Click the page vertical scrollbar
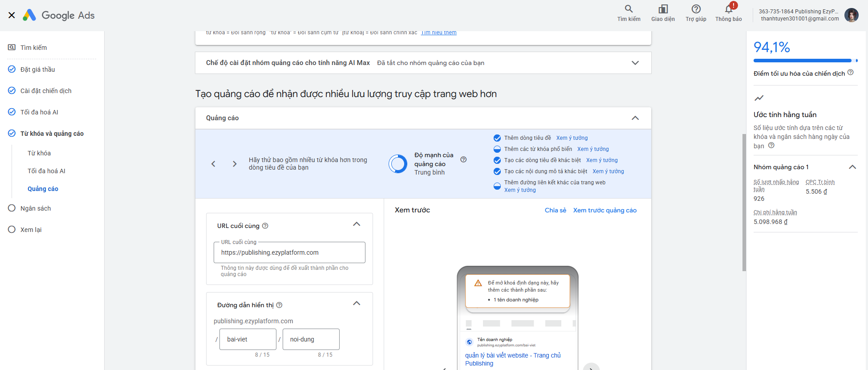The width and height of the screenshot is (868, 370). coord(744,203)
